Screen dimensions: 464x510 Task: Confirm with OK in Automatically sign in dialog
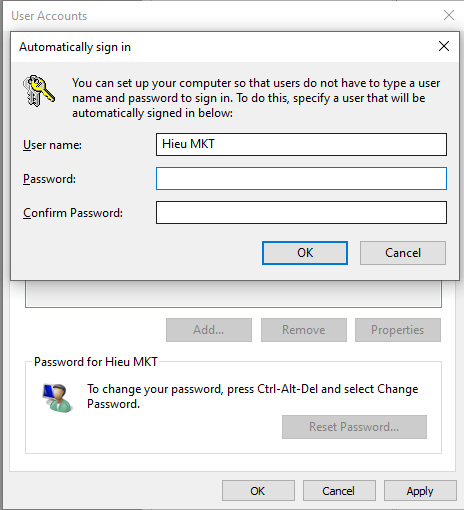(x=305, y=253)
